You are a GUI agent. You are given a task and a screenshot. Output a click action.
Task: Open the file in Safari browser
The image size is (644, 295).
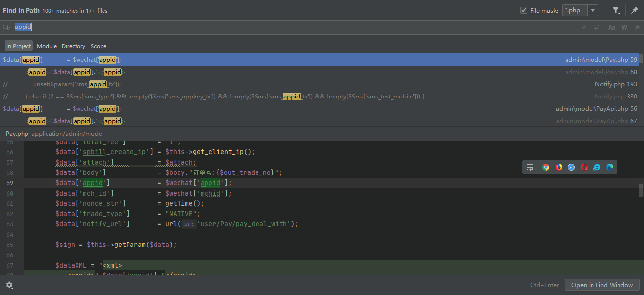(x=571, y=167)
